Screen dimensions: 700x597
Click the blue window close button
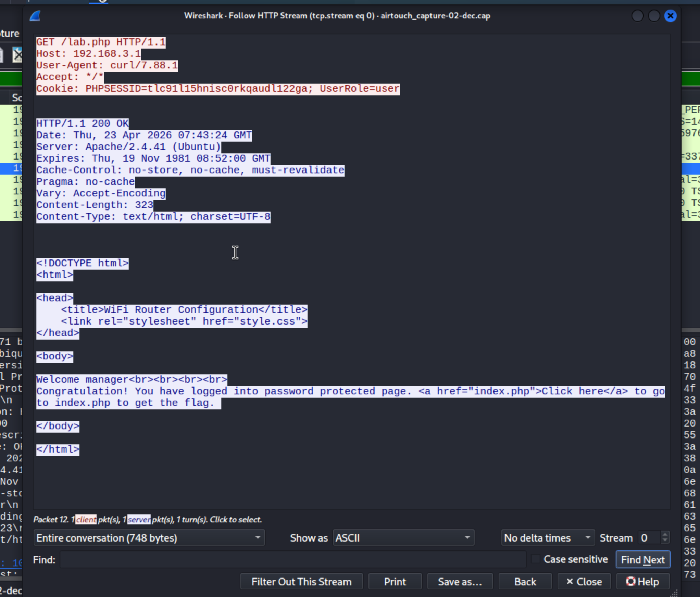pos(670,16)
